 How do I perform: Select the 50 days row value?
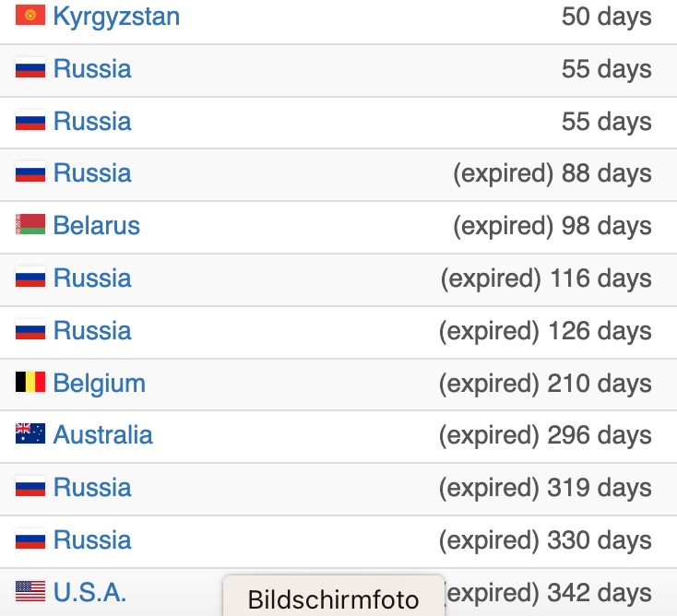(x=607, y=17)
